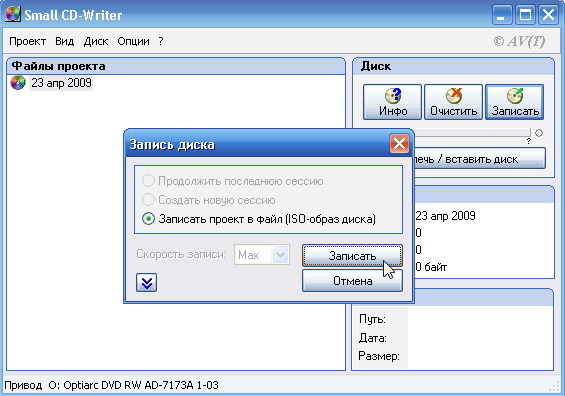Open the Проект menu
This screenshot has height=396, width=565.
point(27,41)
